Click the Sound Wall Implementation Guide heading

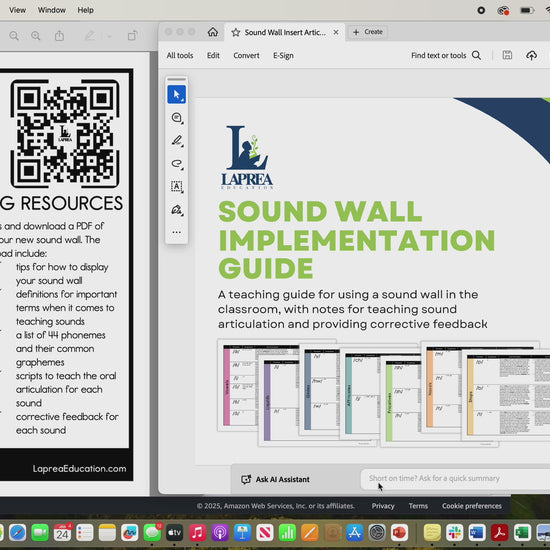click(x=356, y=240)
